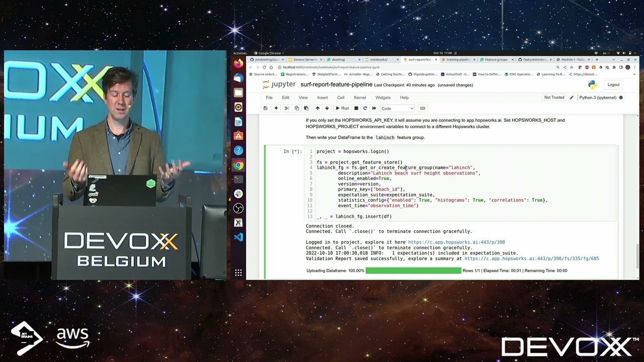
Task: Interrupt the kernel with the stop icon
Action: pos(356,108)
